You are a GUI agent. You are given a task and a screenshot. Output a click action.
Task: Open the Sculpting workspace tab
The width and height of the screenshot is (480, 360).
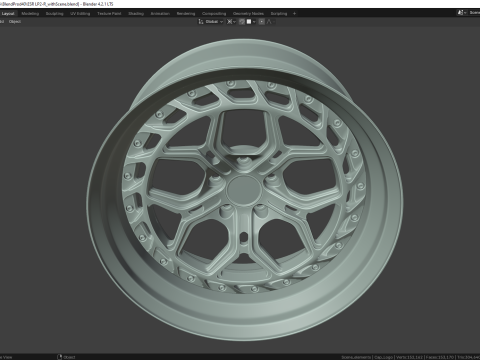54,14
